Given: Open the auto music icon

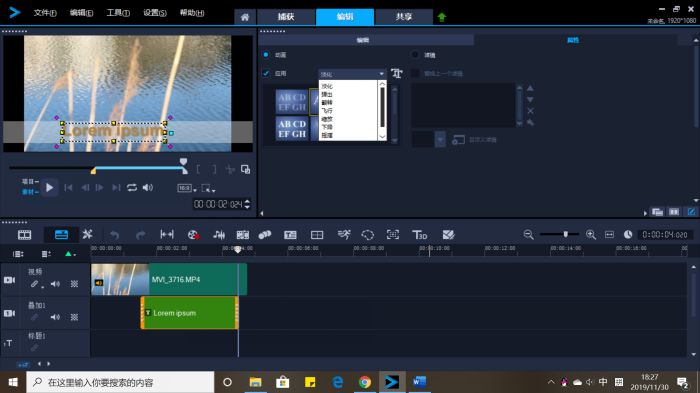Looking at the screenshot, I should (x=243, y=235).
